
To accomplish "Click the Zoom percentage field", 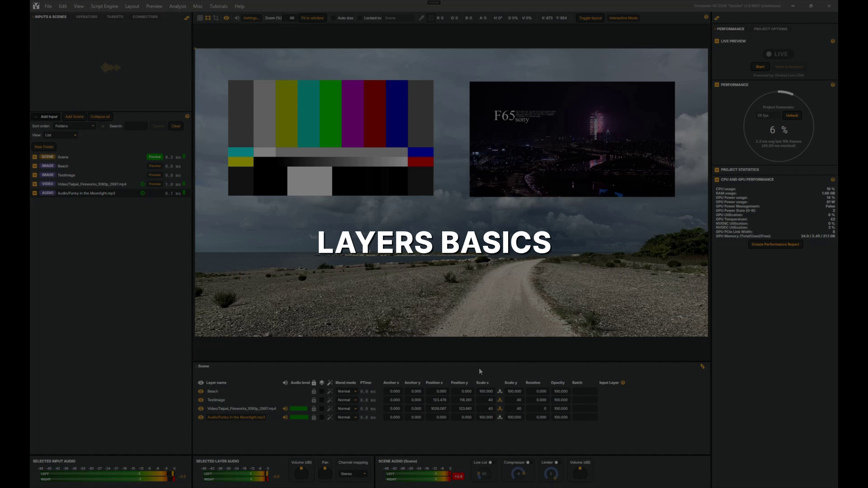I will [x=291, y=18].
